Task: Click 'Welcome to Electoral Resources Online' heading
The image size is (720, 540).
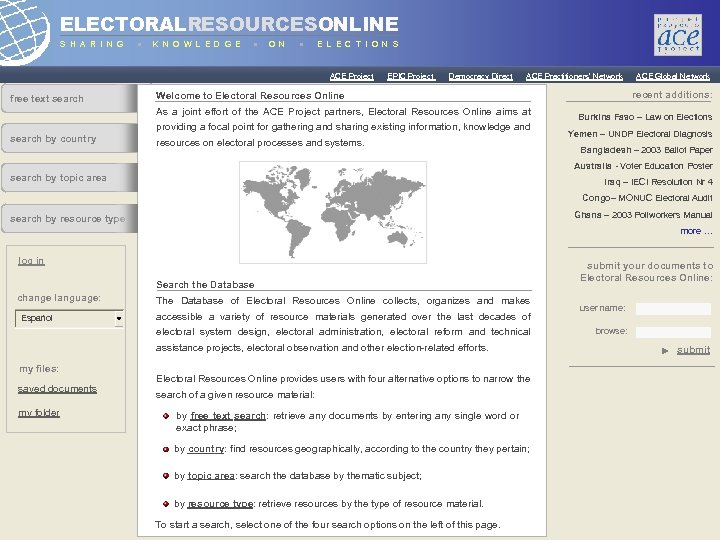Action: (250, 96)
